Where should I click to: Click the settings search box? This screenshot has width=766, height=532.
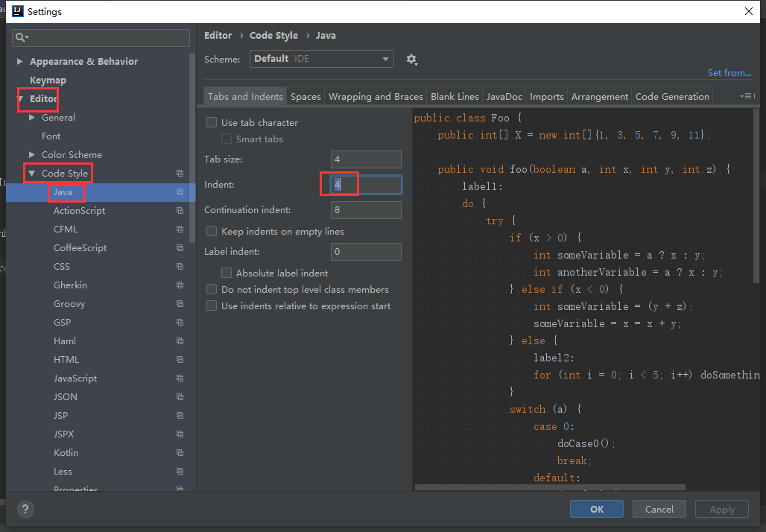coord(101,37)
